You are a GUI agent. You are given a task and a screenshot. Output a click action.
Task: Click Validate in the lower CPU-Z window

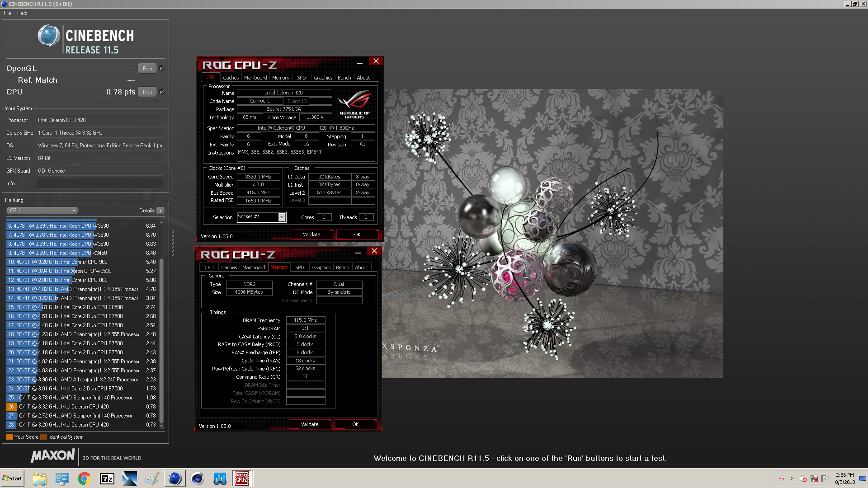310,424
